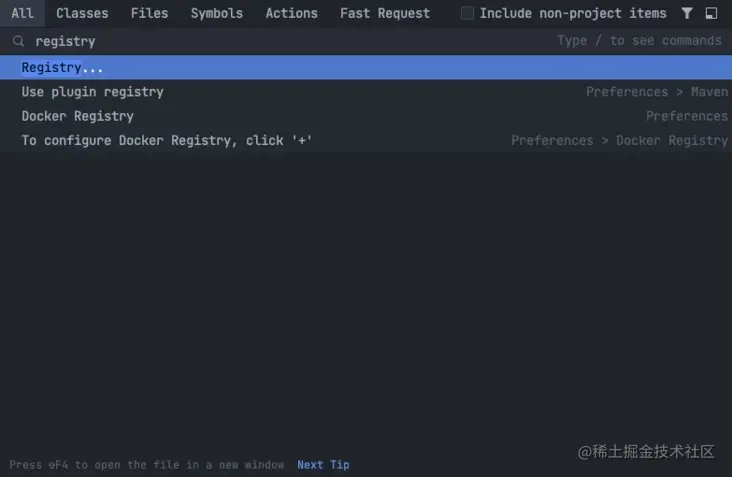This screenshot has width=732, height=477.
Task: Switch to the All tab
Action: tap(22, 13)
